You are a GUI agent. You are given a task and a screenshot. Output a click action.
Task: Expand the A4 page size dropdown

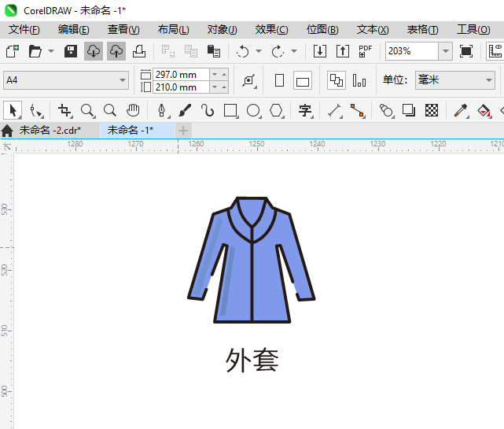[123, 80]
